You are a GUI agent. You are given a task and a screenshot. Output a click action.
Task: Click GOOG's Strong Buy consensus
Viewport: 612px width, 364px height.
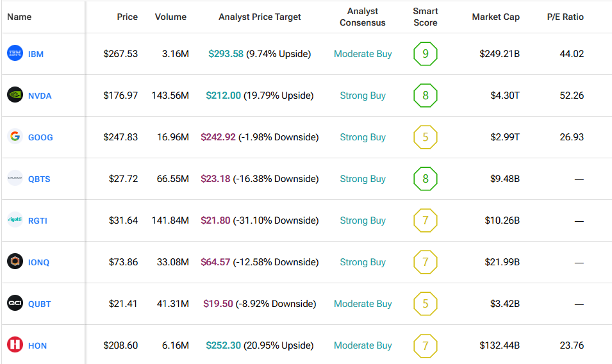click(363, 137)
